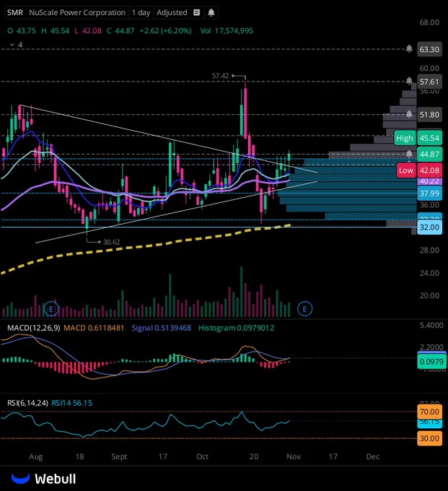Click the 32.00 horizontal line label
The image size is (448, 491).
click(429, 227)
